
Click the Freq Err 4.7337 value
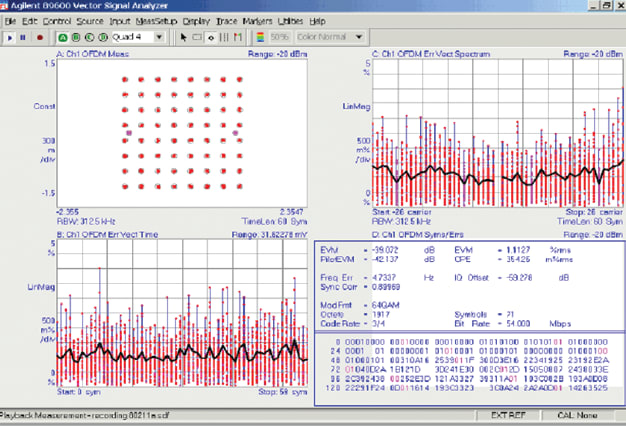tap(384, 277)
